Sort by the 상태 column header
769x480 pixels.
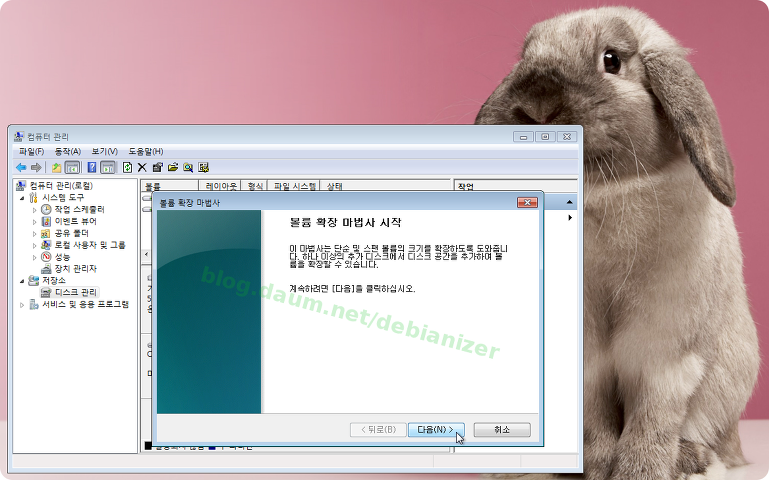(385, 186)
